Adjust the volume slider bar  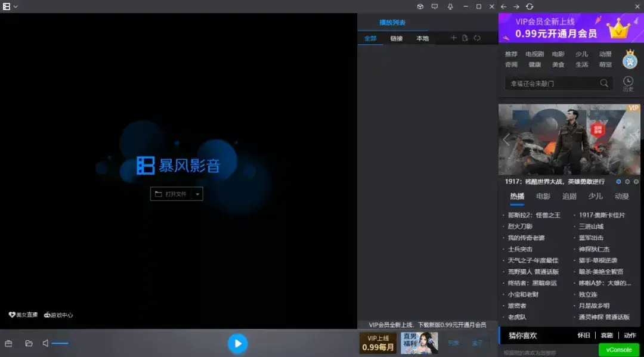pos(60,343)
